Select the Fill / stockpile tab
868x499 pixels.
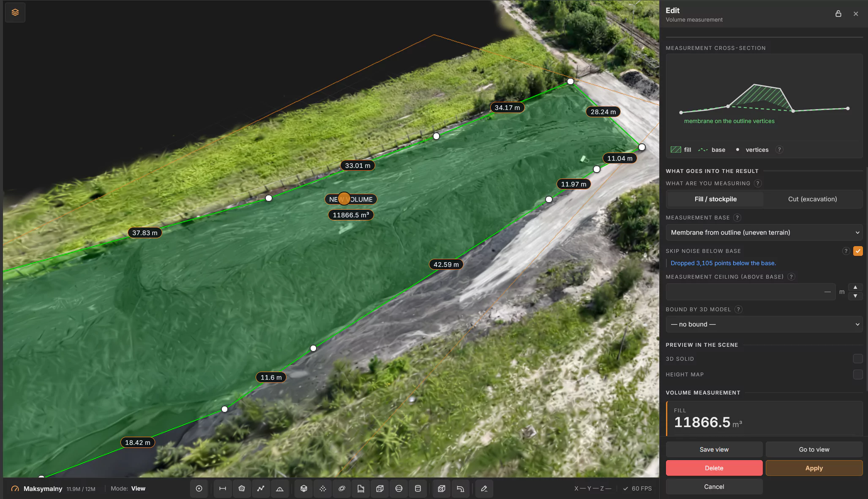click(715, 199)
